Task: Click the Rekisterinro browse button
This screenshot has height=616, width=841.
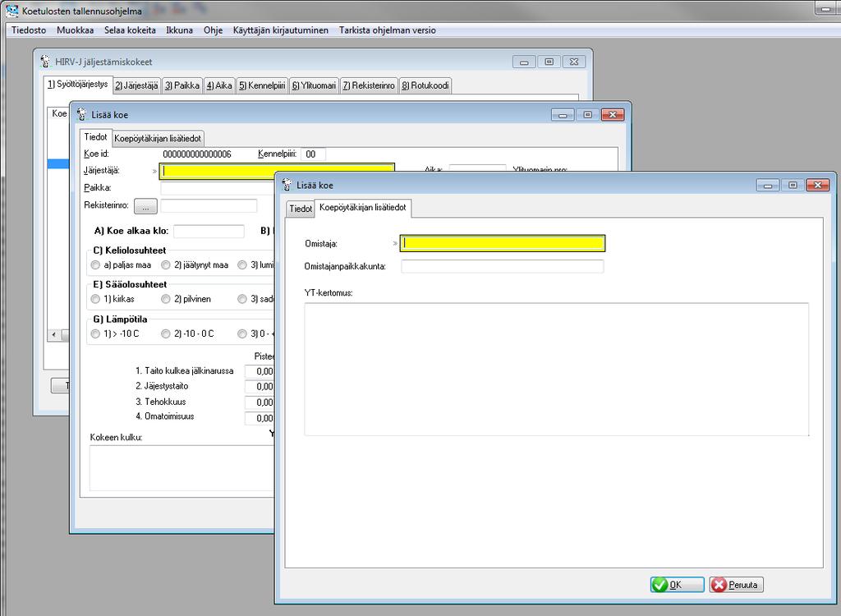Action: (145, 206)
